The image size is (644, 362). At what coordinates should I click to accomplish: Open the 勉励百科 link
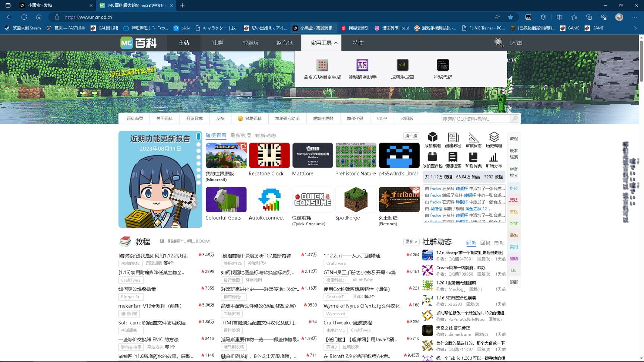click(250, 118)
